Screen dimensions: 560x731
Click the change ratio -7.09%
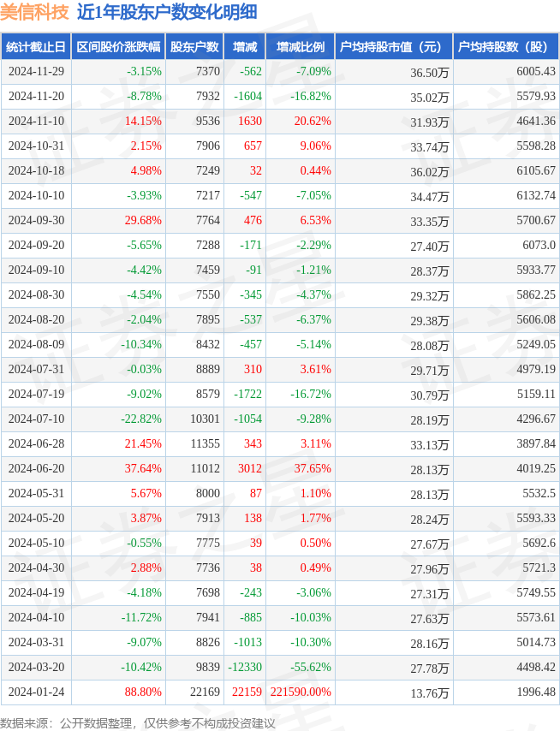[313, 71]
